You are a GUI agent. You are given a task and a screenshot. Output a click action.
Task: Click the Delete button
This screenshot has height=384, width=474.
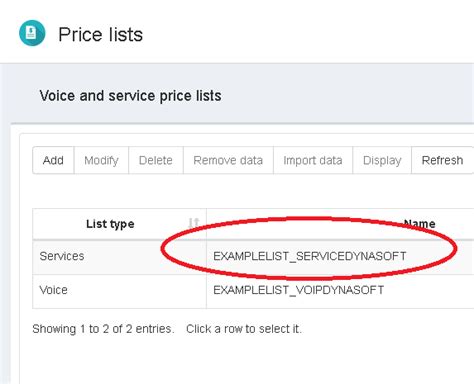[x=156, y=160]
